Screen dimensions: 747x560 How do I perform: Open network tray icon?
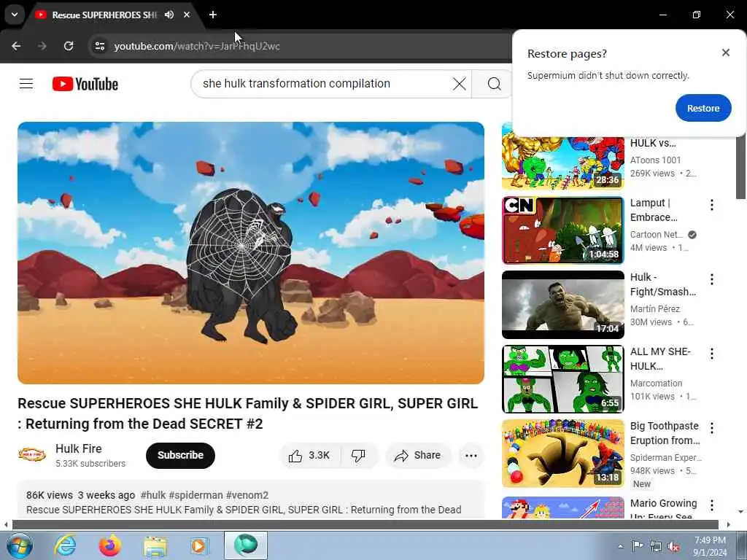point(656,547)
